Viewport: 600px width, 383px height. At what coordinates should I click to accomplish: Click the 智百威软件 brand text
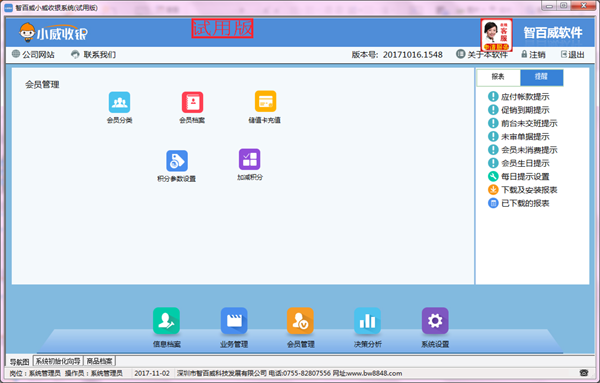coord(553,33)
